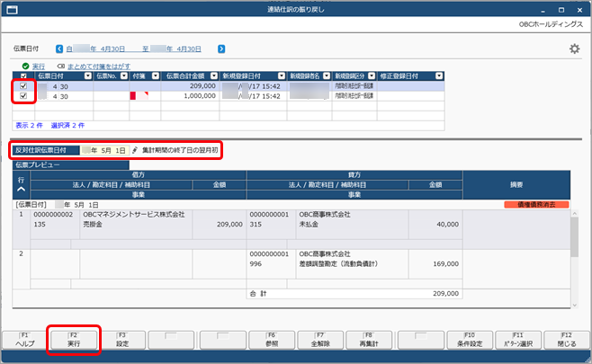Click the window menu icon in title bar
The width and height of the screenshot is (592, 364).
[x=12, y=9]
